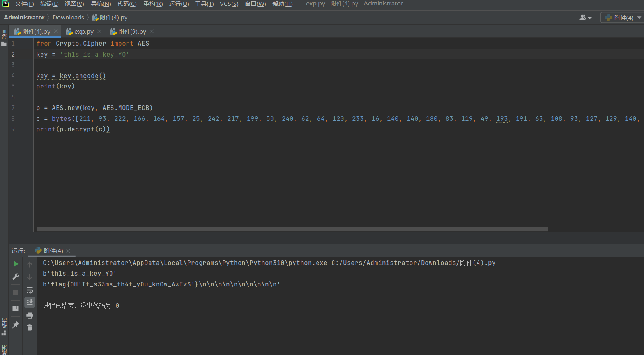Screen dimensions: 644x355
Task: Open the Project tool window from the left sidebar
Action: (4, 38)
